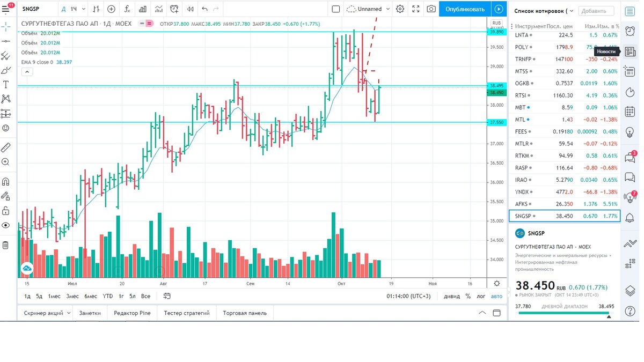Open the main hamburger menu
Screen dimensions: 644x362
6,9
